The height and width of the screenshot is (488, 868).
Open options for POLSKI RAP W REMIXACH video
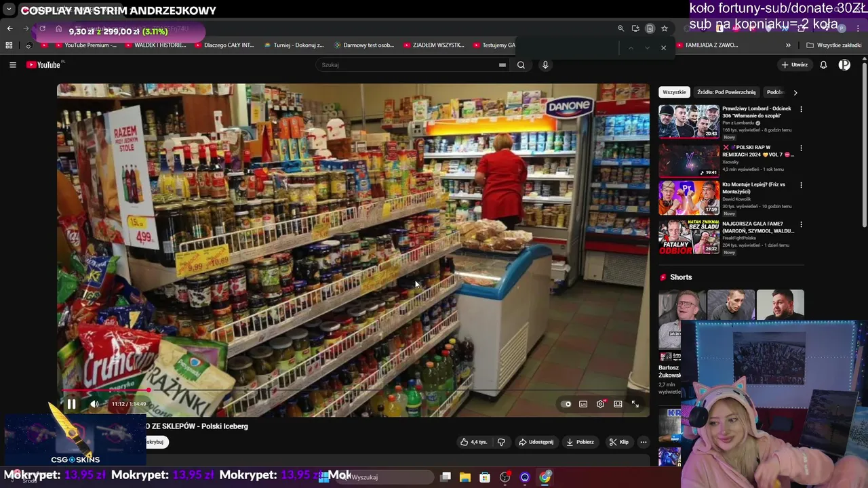(801, 148)
